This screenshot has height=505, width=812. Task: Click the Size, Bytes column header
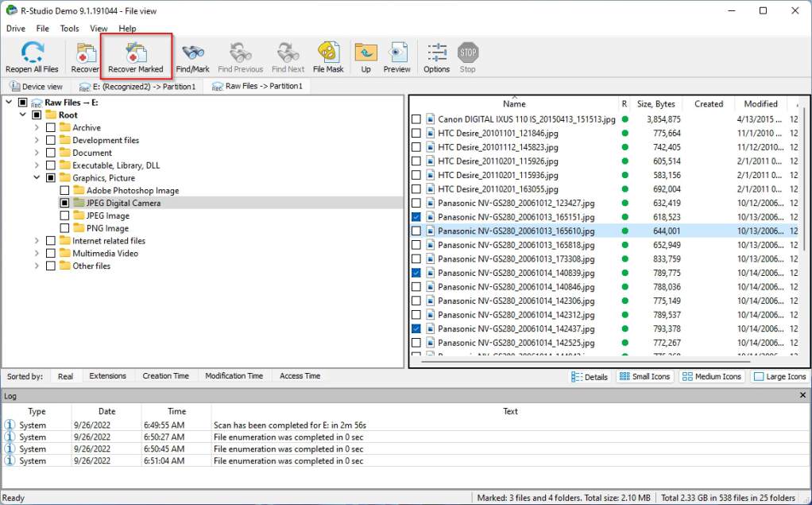656,103
